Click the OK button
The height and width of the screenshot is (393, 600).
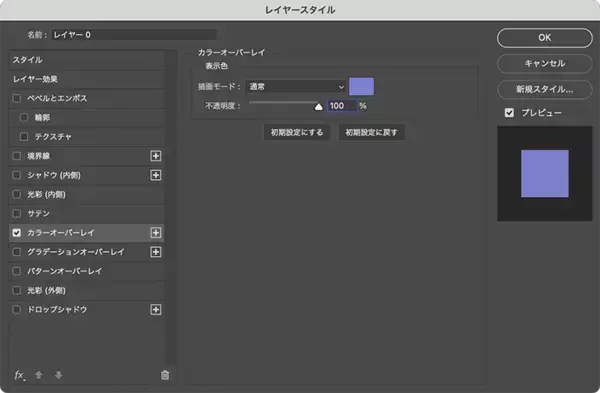[x=545, y=38]
